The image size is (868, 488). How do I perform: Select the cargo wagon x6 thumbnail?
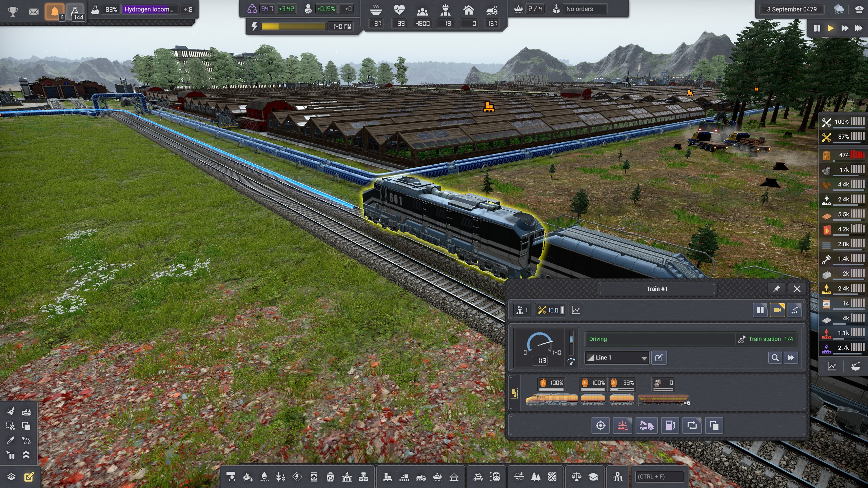[x=664, y=400]
